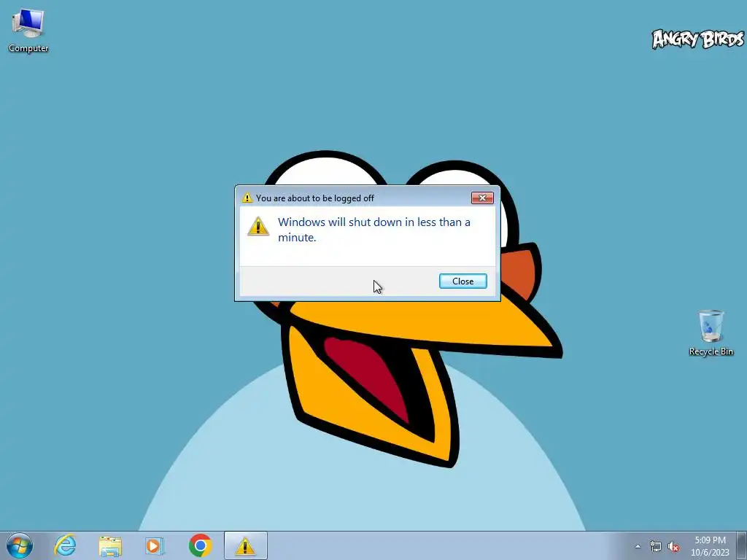Viewport: 747px width, 560px height.
Task: Open Windows Explorer folder in taskbar
Action: [110, 545]
